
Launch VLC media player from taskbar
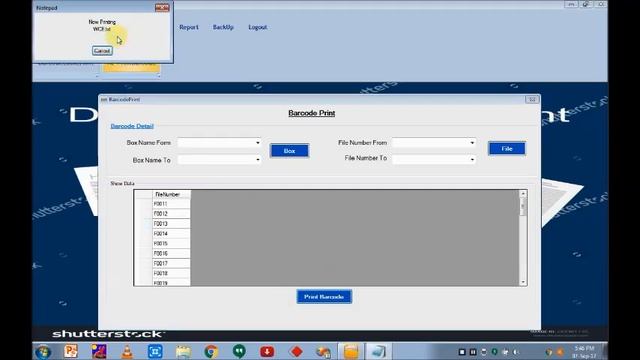(127, 351)
